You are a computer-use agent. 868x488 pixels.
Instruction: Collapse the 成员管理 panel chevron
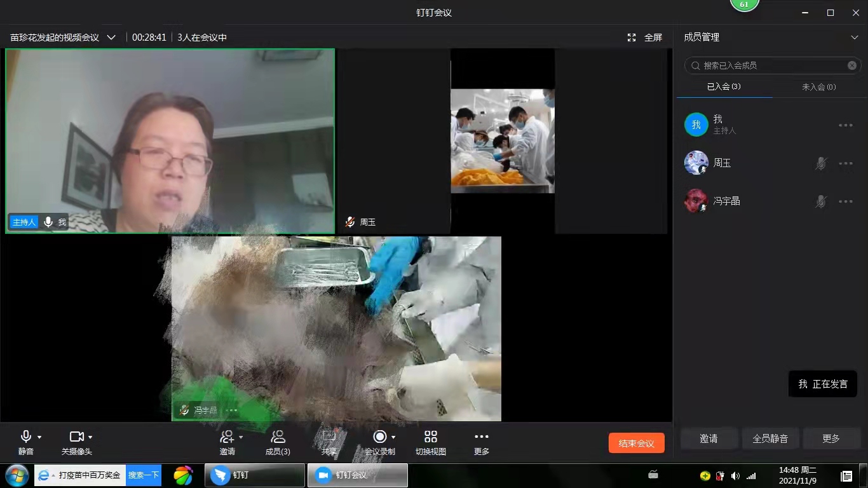pos(854,37)
